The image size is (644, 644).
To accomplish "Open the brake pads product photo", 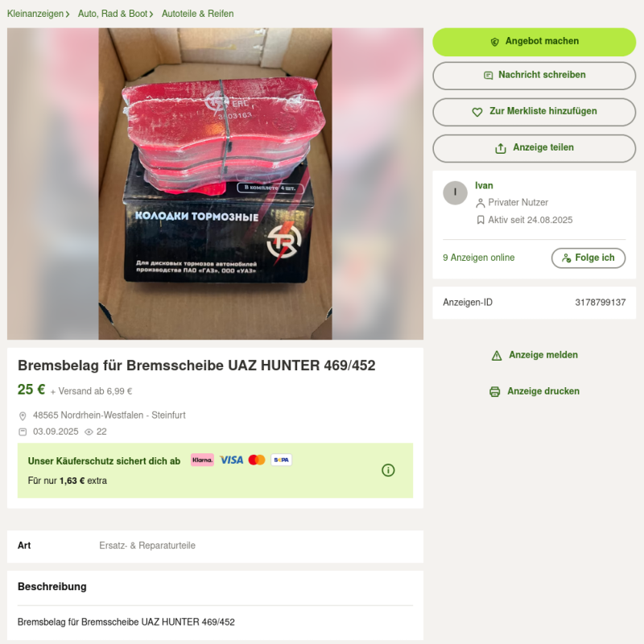I will coord(215,184).
